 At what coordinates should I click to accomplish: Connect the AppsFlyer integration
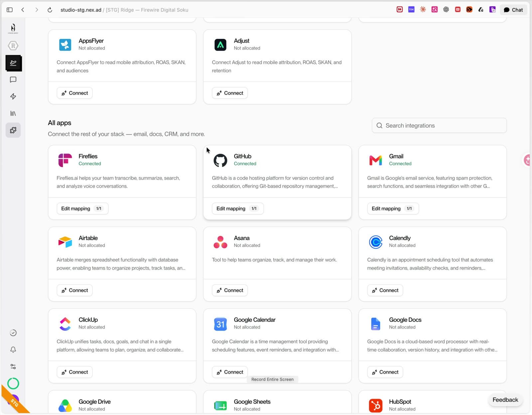pos(75,93)
